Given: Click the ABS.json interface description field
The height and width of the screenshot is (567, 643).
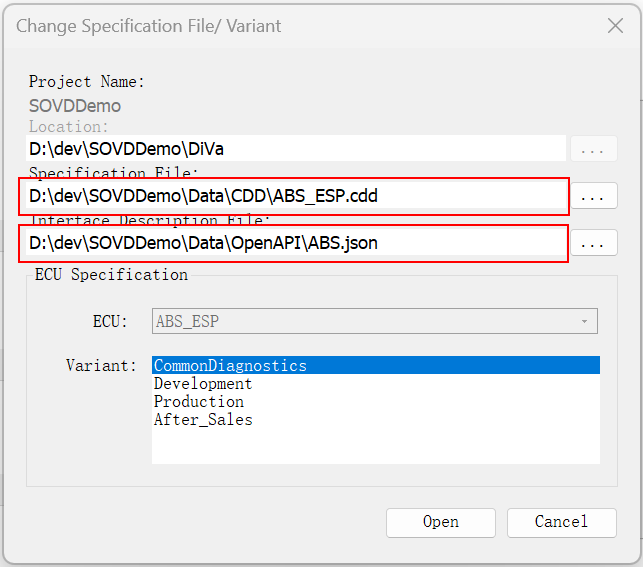Looking at the screenshot, I should point(294,243).
